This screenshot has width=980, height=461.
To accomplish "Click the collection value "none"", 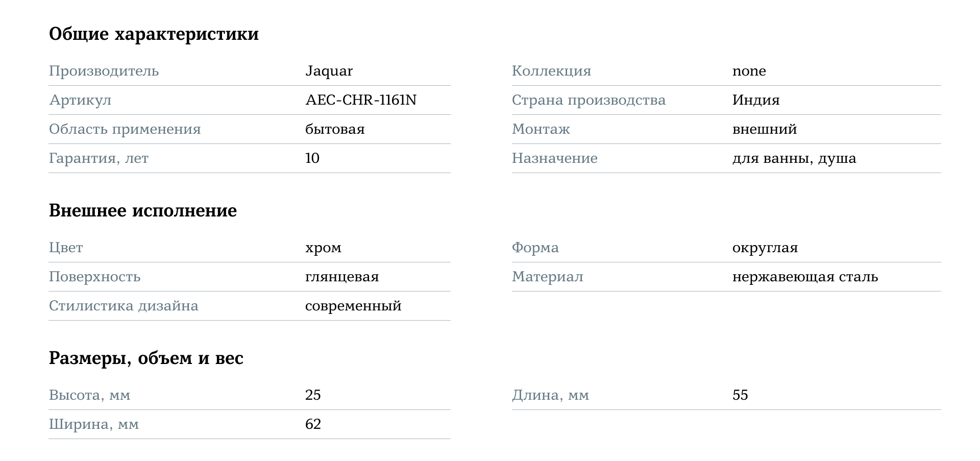I will (x=749, y=71).
